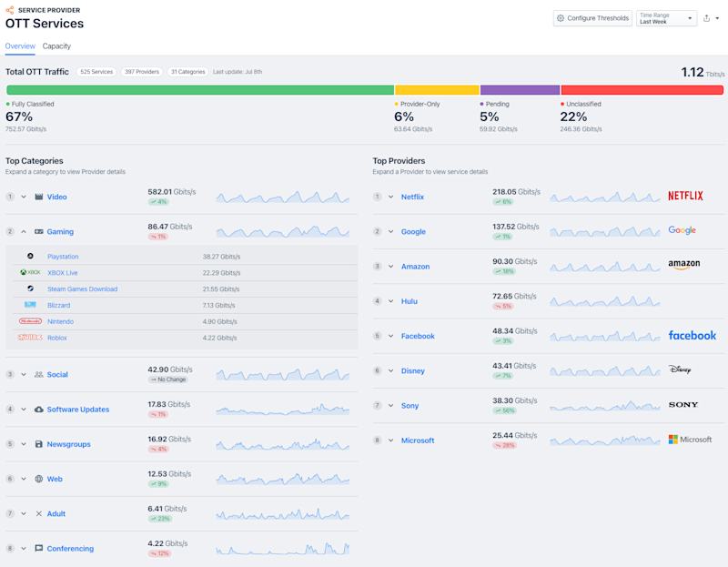The image size is (728, 567).
Task: Expand the Video category chevron
Action: click(24, 197)
